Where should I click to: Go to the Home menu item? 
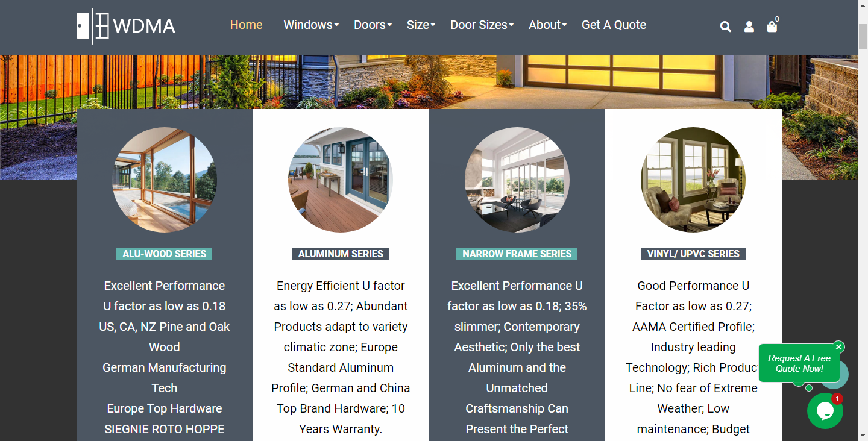[x=247, y=25]
